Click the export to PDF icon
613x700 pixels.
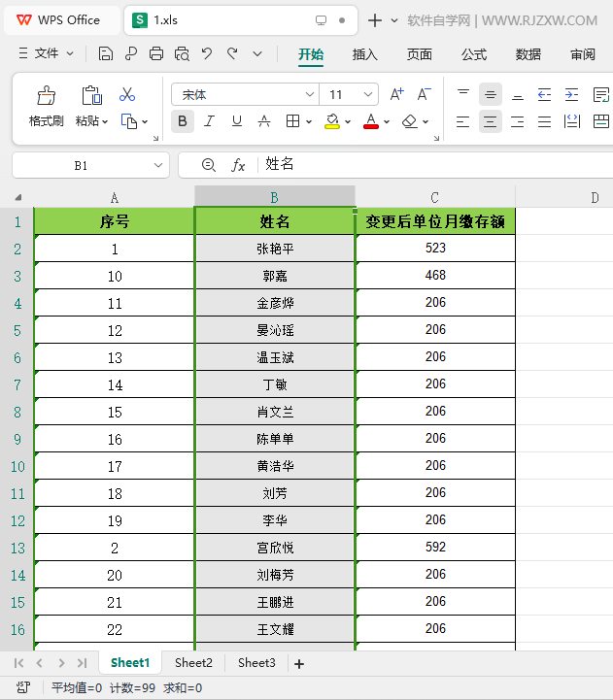coord(130,54)
